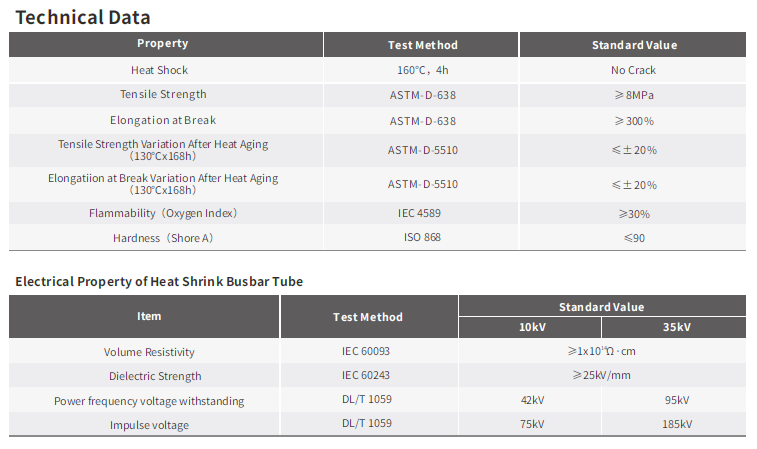Click the 185kV impulse voltage value
Image resolution: width=757 pixels, height=449 pixels.
(676, 424)
